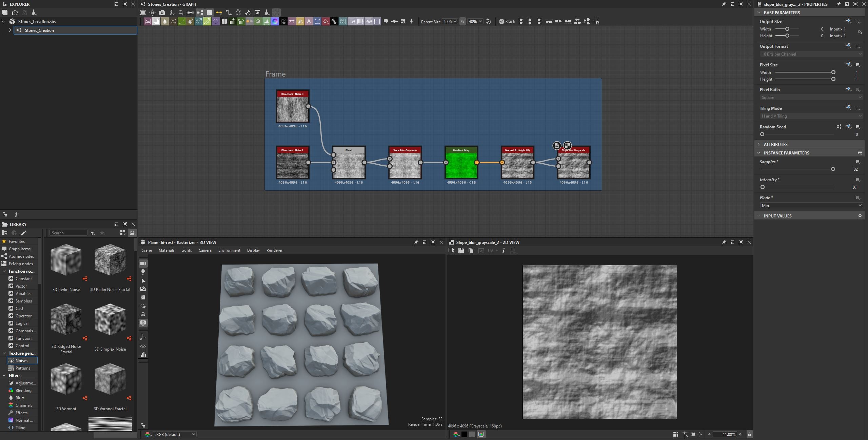Click the magnifier search icon in graph toolbar
Image resolution: width=868 pixels, height=440 pixels.
[x=181, y=13]
